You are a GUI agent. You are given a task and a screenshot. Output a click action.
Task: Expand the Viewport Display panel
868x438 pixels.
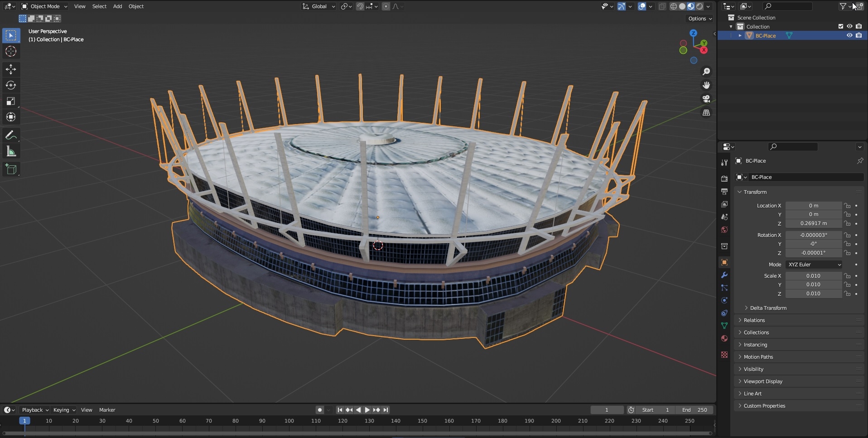[739, 381]
